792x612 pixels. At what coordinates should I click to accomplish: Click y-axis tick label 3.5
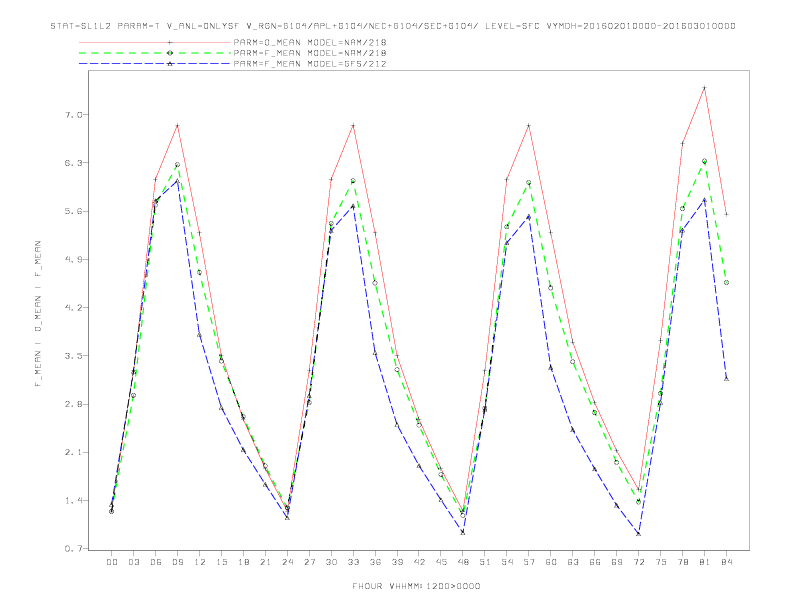(x=73, y=355)
